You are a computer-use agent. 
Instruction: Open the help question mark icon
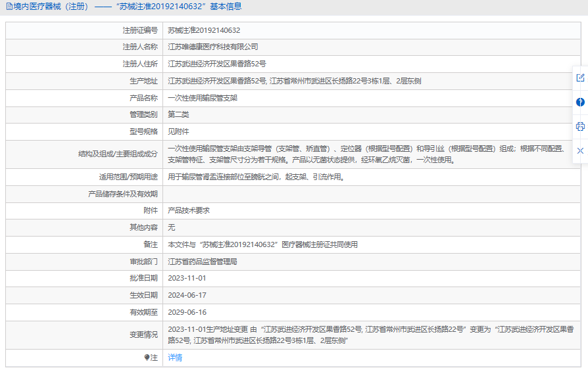coord(580,102)
